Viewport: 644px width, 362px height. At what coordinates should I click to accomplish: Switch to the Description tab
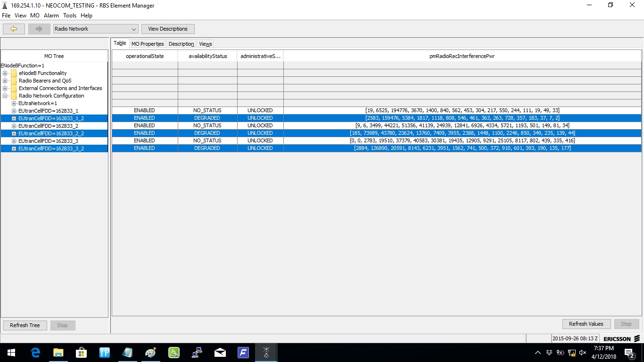click(181, 44)
